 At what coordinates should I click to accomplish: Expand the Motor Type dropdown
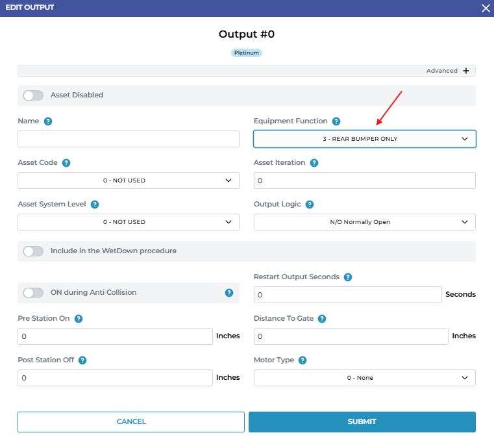[x=364, y=378]
